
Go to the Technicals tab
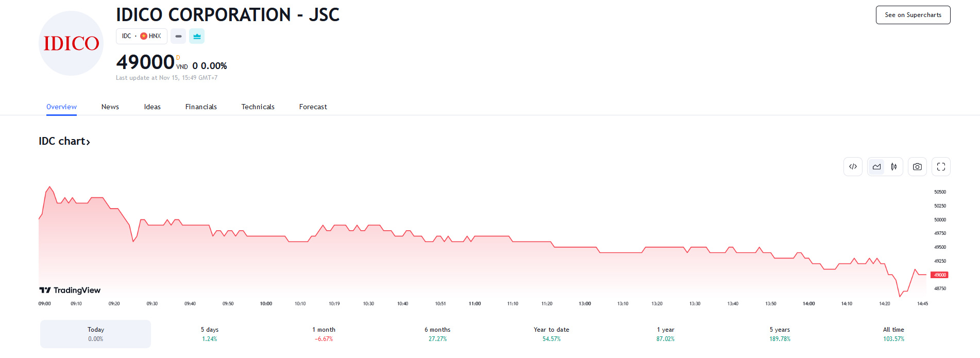click(258, 107)
